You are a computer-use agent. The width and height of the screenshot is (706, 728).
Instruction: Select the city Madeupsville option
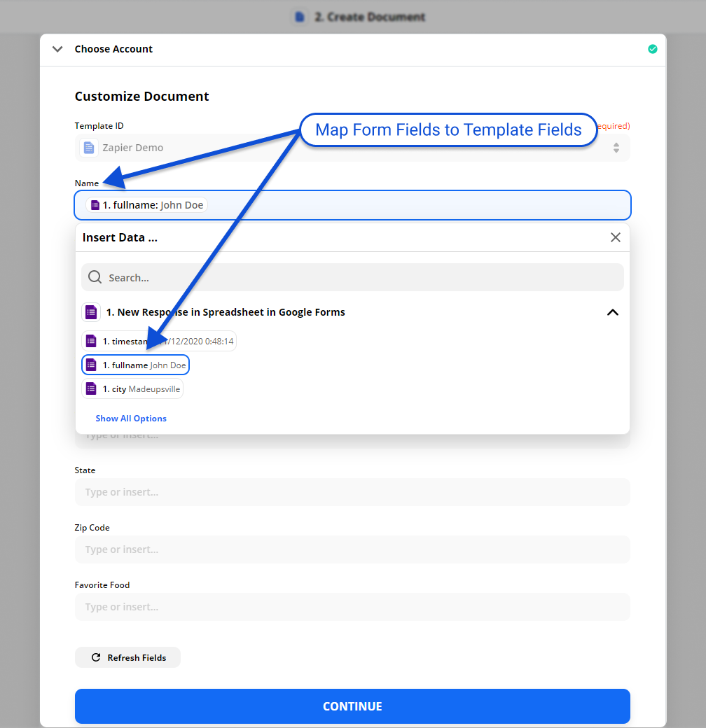[x=132, y=388]
